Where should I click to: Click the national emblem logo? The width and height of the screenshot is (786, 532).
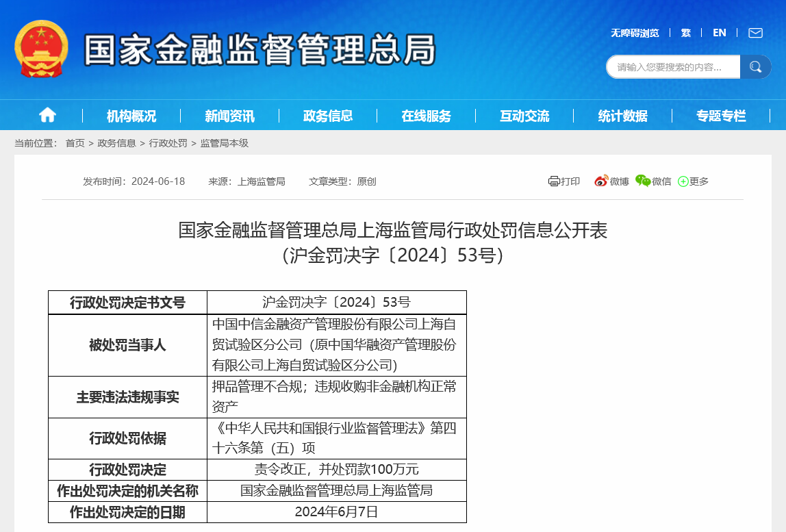[x=41, y=49]
